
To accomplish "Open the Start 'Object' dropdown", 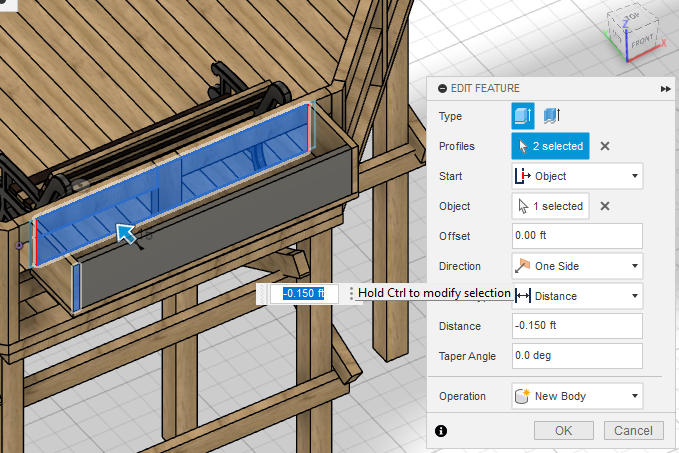I will [577, 176].
